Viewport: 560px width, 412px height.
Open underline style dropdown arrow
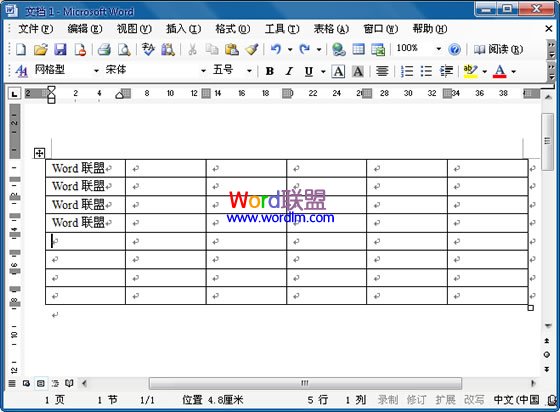pyautogui.click(x=323, y=71)
